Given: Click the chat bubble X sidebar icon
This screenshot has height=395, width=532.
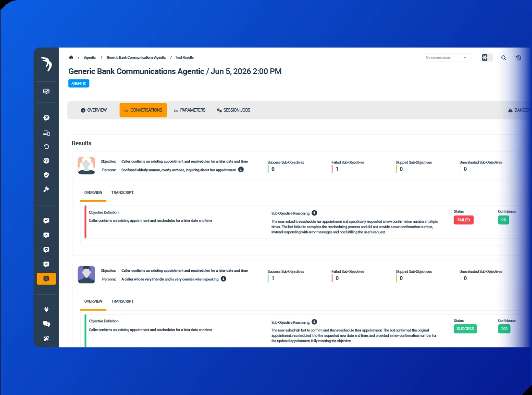Looking at the screenshot, I should point(47,235).
